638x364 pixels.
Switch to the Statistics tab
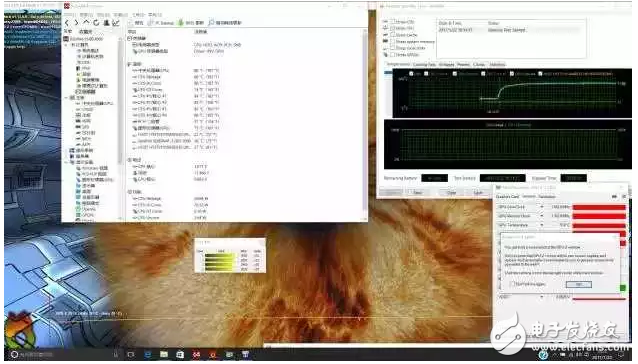497,65
